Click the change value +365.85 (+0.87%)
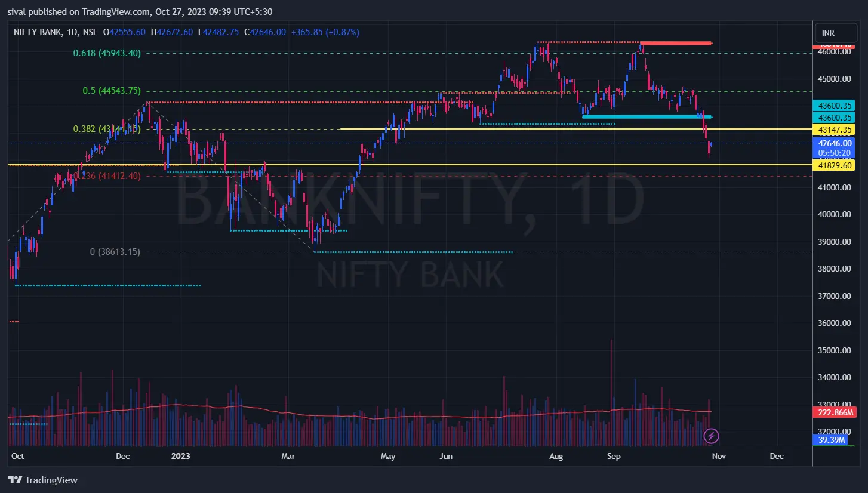The width and height of the screenshot is (868, 493). pos(325,32)
